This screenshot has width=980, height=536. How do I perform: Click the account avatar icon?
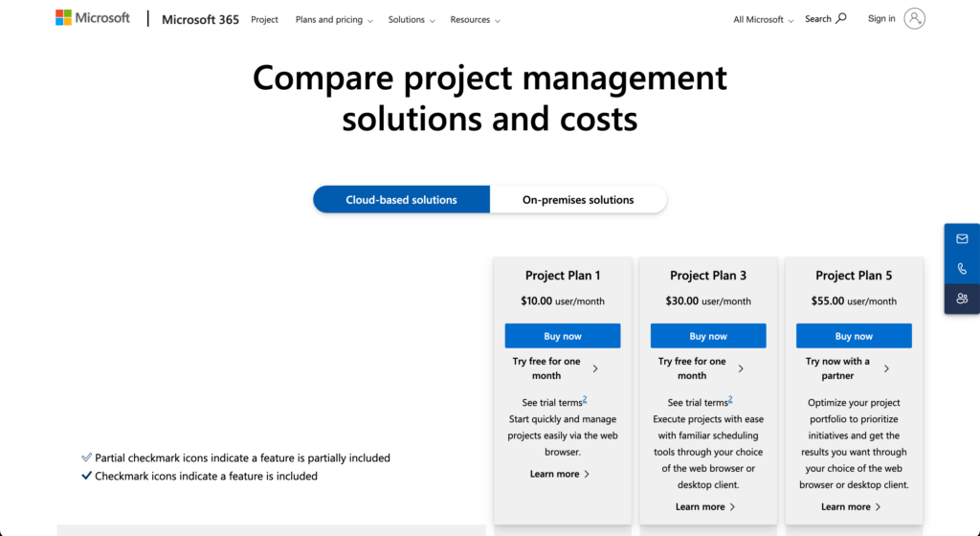(914, 19)
